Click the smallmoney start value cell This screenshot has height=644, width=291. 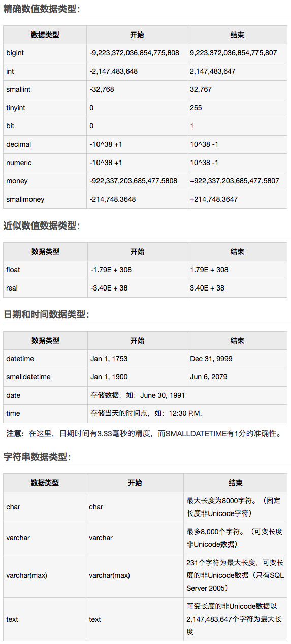pos(137,199)
